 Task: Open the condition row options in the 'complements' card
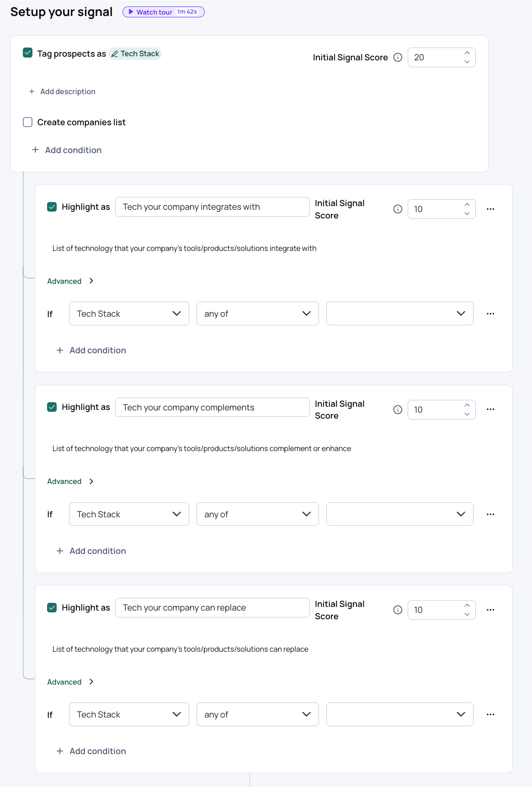[x=490, y=514]
